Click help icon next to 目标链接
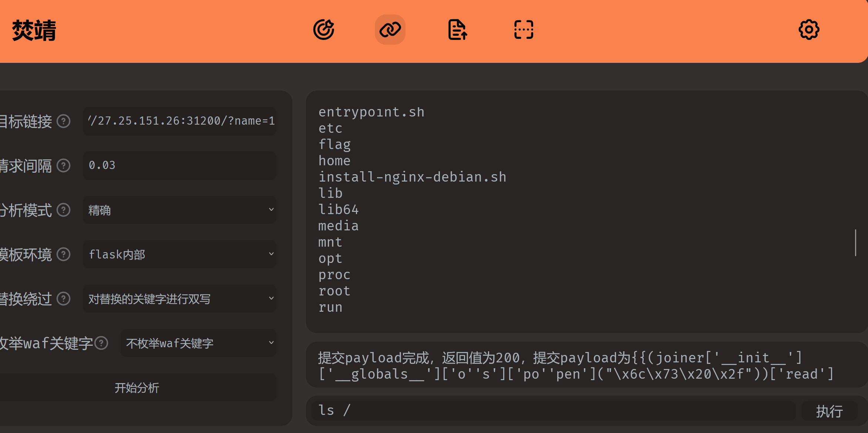This screenshot has height=433, width=868. (64, 121)
